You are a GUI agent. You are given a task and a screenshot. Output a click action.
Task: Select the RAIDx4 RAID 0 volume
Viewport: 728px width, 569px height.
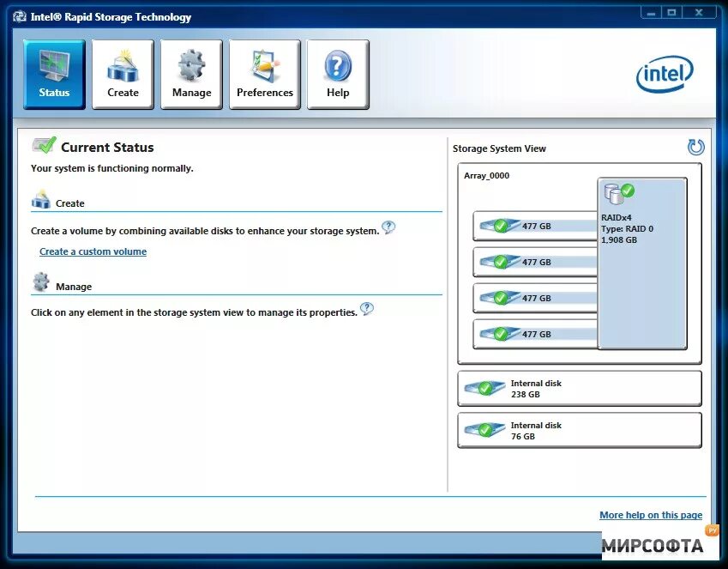[x=642, y=263]
